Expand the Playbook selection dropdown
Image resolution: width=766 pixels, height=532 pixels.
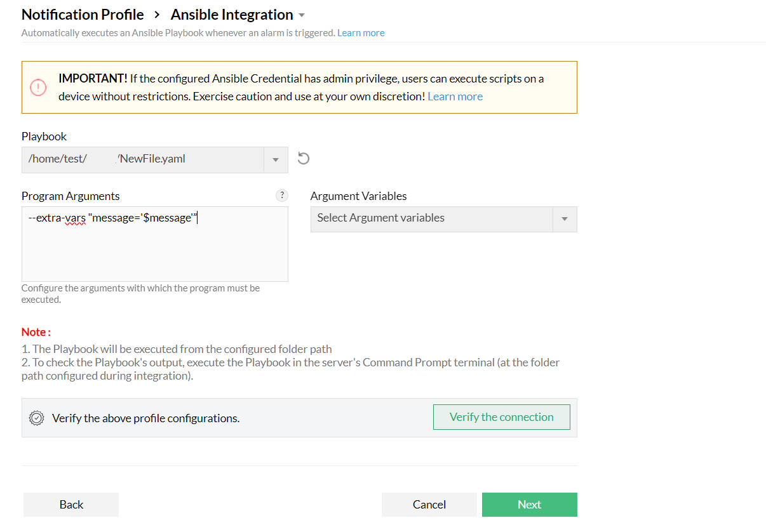coord(276,159)
